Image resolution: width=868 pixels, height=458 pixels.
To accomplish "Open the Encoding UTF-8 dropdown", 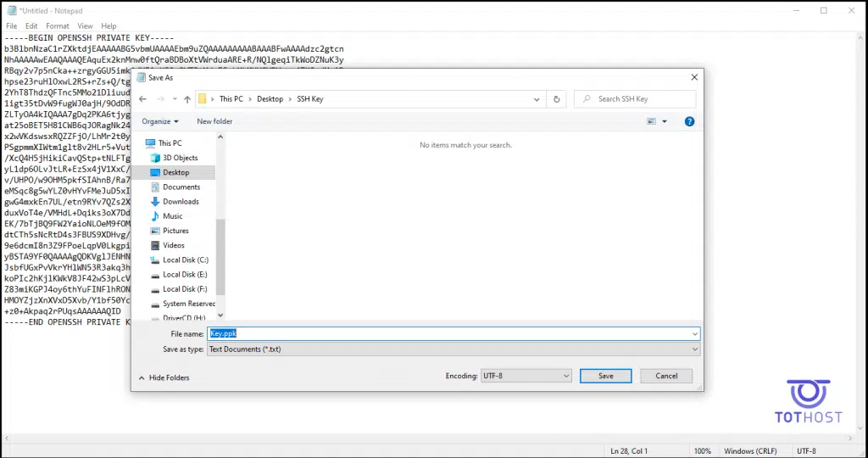I will click(x=526, y=376).
